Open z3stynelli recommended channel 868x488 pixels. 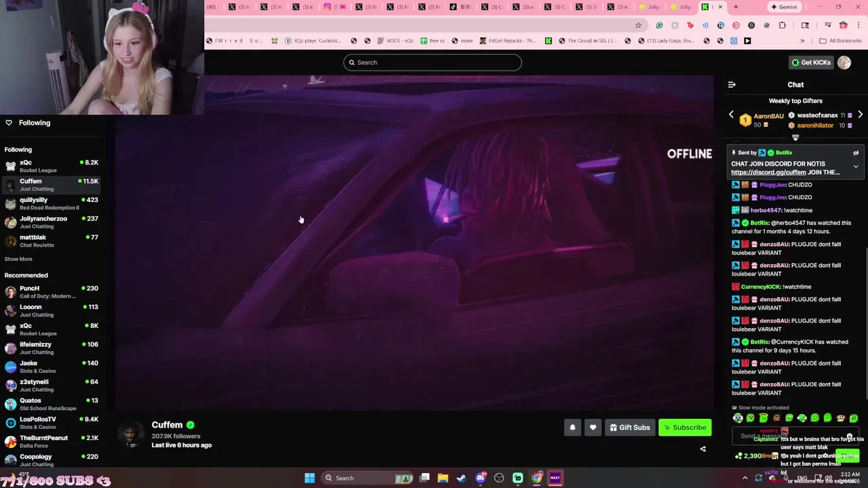pos(52,385)
